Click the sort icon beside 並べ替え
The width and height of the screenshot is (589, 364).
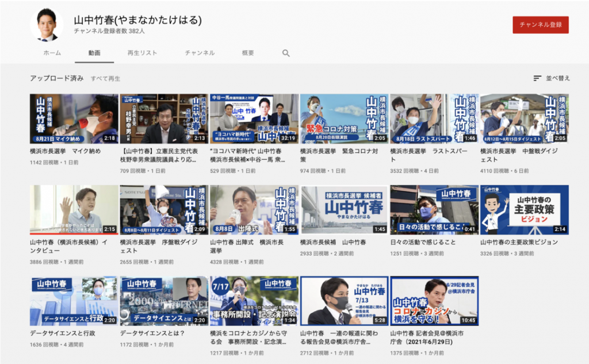[537, 78]
